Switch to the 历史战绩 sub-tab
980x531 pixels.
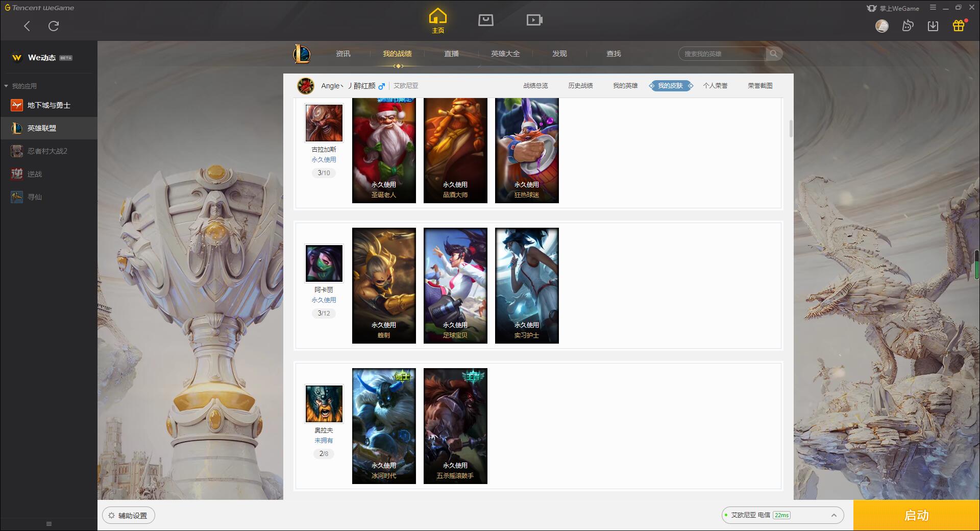pyautogui.click(x=580, y=86)
